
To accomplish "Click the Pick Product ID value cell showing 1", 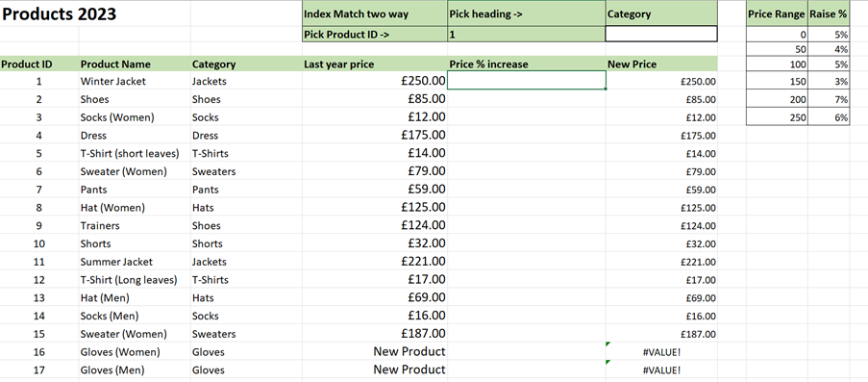I will pos(526,34).
